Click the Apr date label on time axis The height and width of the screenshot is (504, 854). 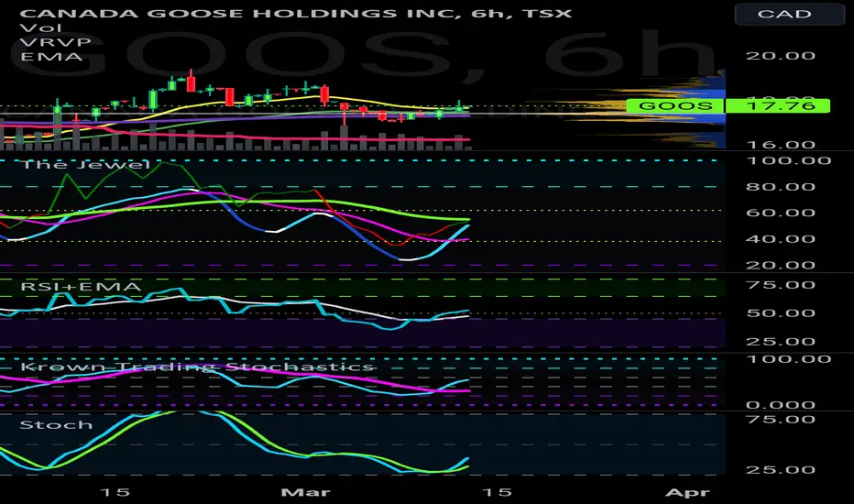coord(688,493)
